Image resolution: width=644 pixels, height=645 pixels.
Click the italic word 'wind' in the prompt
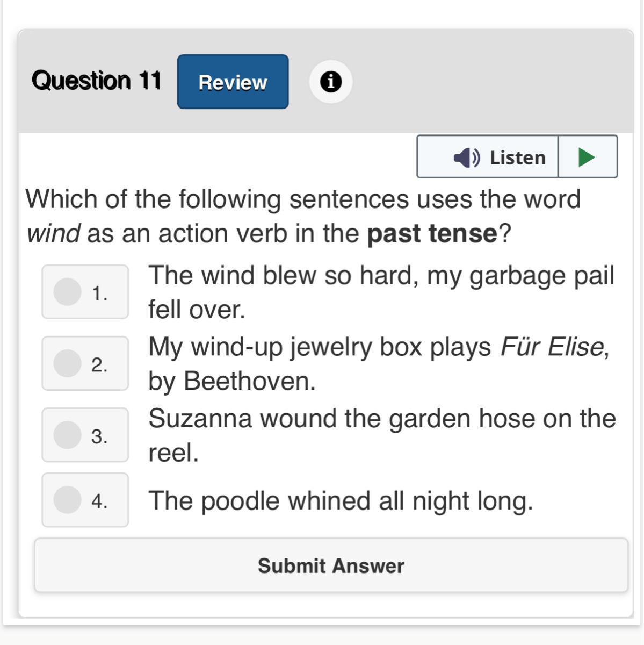click(x=53, y=234)
